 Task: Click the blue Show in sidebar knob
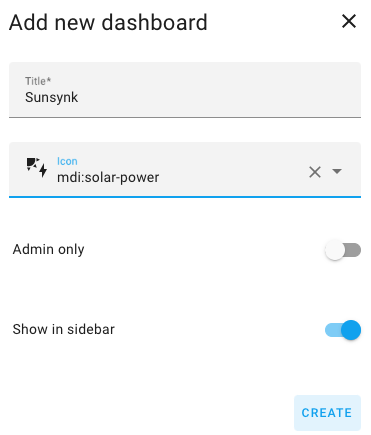351,330
